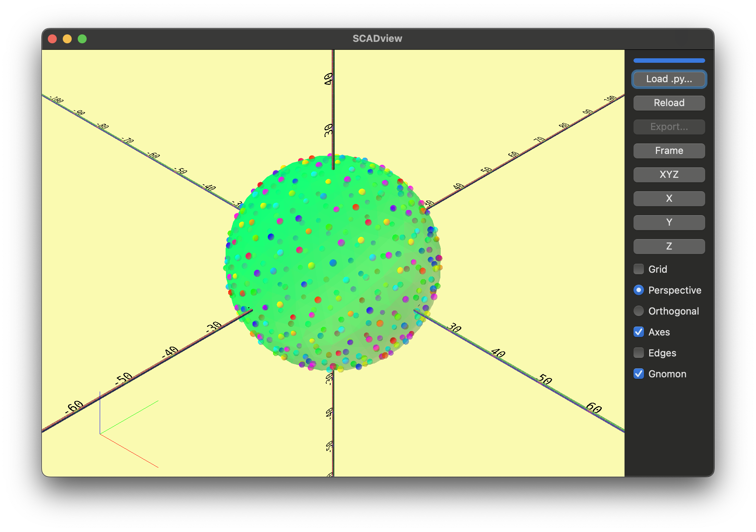
Task: Select the Y axis view button
Action: pos(669,222)
